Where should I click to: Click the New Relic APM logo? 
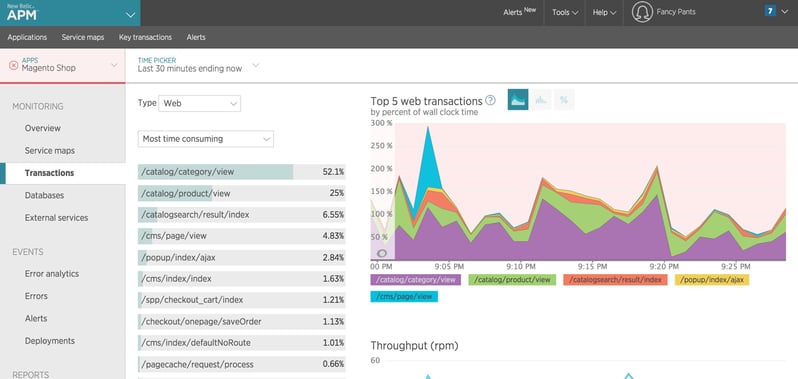click(22, 12)
